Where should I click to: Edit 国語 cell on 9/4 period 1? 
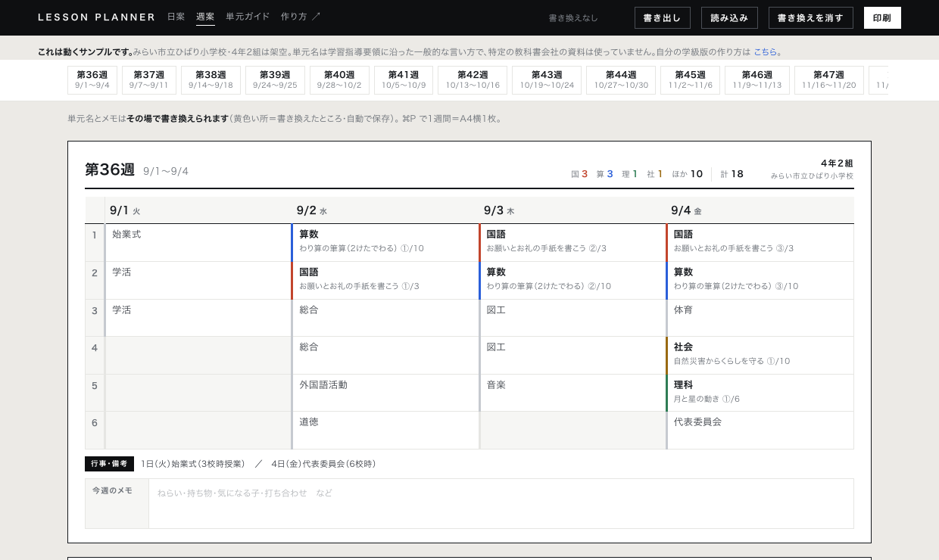pyautogui.click(x=760, y=242)
